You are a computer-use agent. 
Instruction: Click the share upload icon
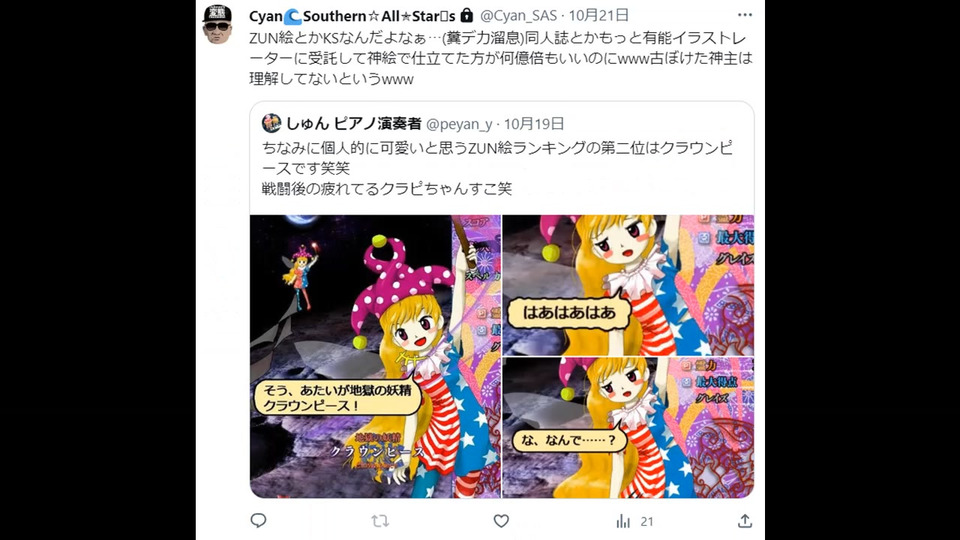tap(744, 521)
